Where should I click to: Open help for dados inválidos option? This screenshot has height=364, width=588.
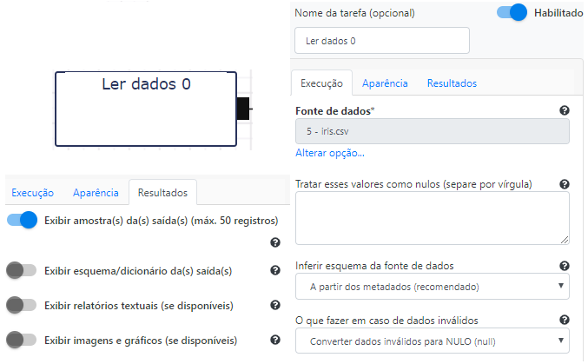(x=565, y=320)
